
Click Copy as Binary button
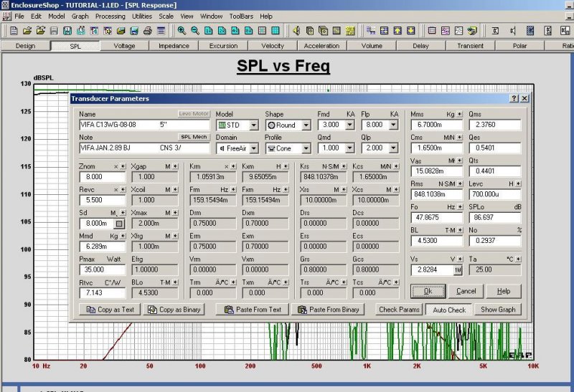click(x=174, y=310)
